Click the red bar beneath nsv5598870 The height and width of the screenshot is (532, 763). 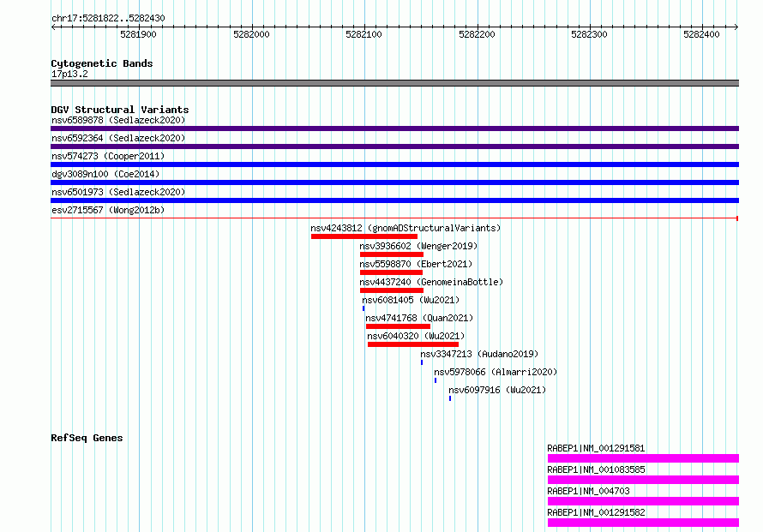click(x=391, y=272)
